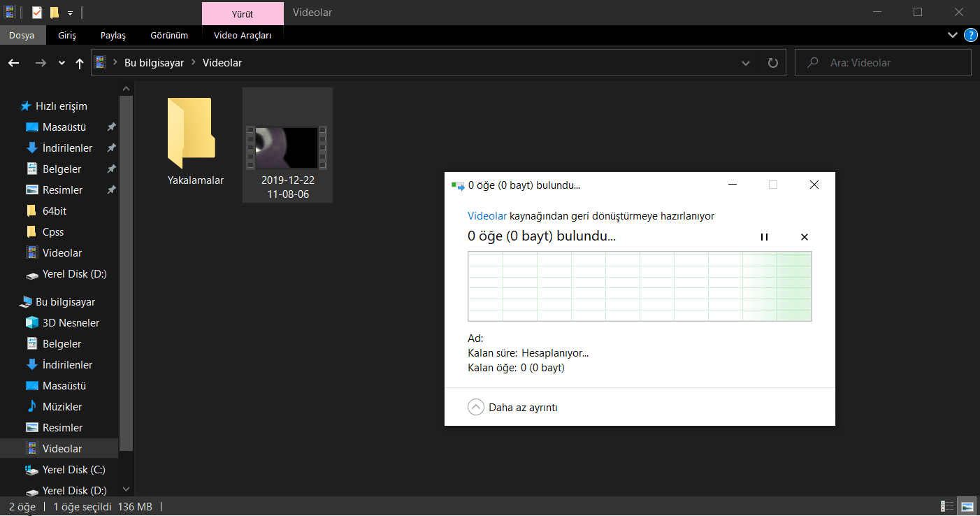This screenshot has width=980, height=516.
Task: Switch to large icons view in status bar
Action: (x=967, y=506)
